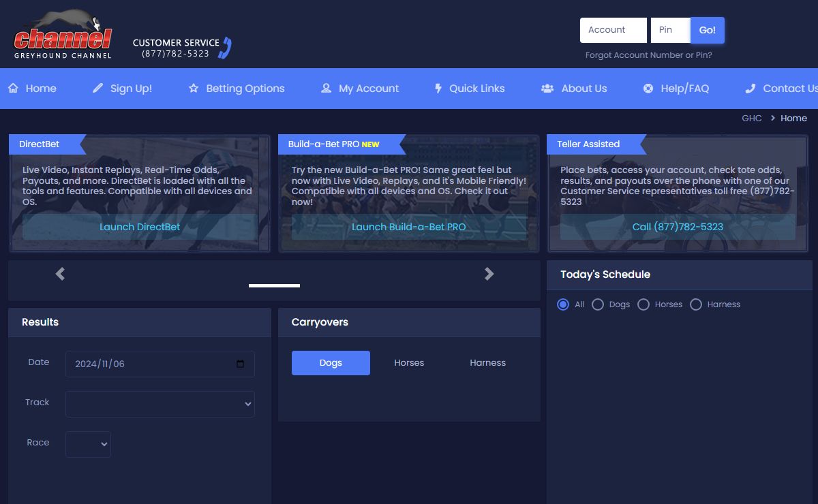The width and height of the screenshot is (818, 504).
Task: Click the Contact Us phone icon
Action: (x=751, y=89)
